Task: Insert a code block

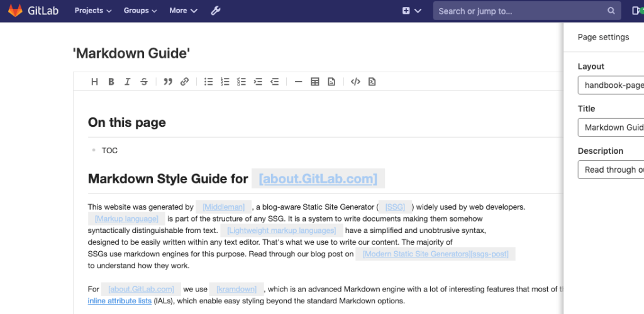Action: (372, 82)
